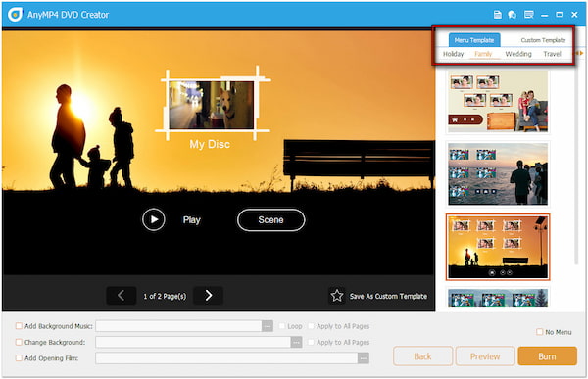Screen dimensions: 588x379
Task: Click the save project icon in title bar
Action: click(x=498, y=15)
